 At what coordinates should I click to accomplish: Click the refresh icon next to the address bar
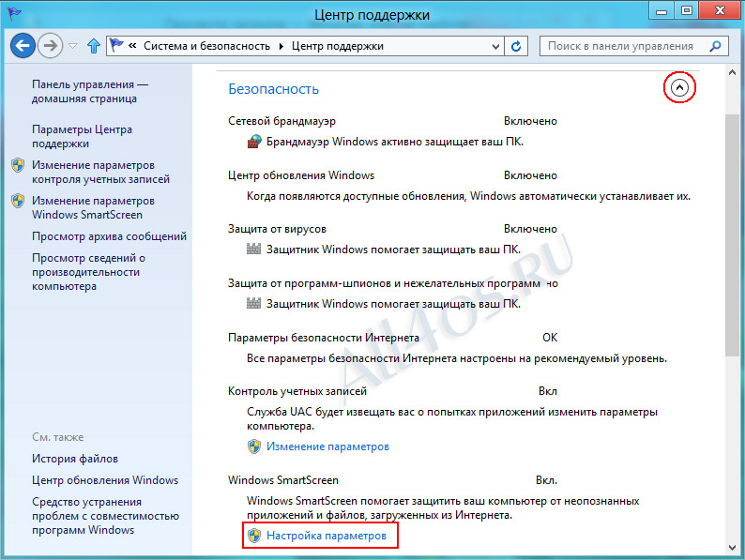click(516, 46)
